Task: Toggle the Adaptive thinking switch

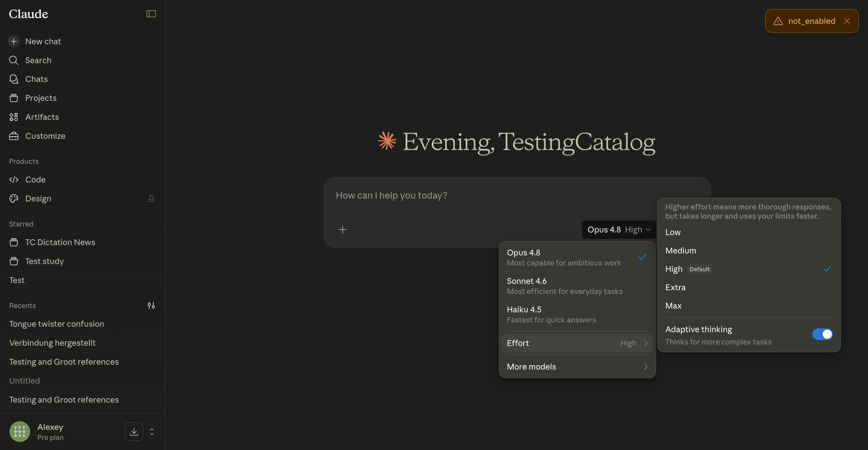Action: pos(822,334)
